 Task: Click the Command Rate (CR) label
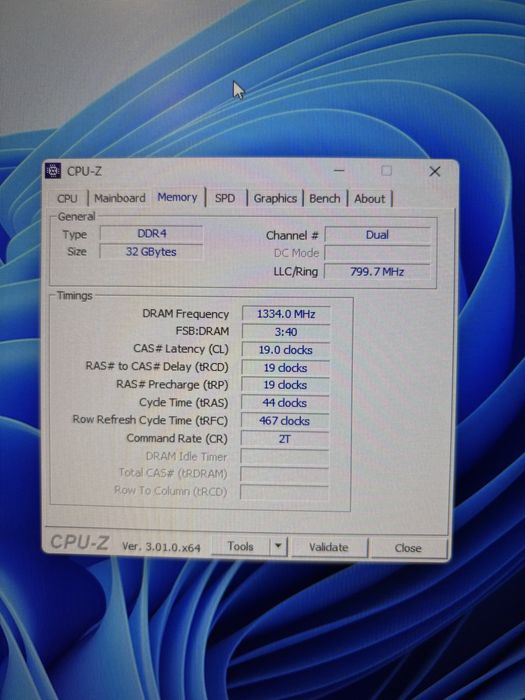coord(177,438)
